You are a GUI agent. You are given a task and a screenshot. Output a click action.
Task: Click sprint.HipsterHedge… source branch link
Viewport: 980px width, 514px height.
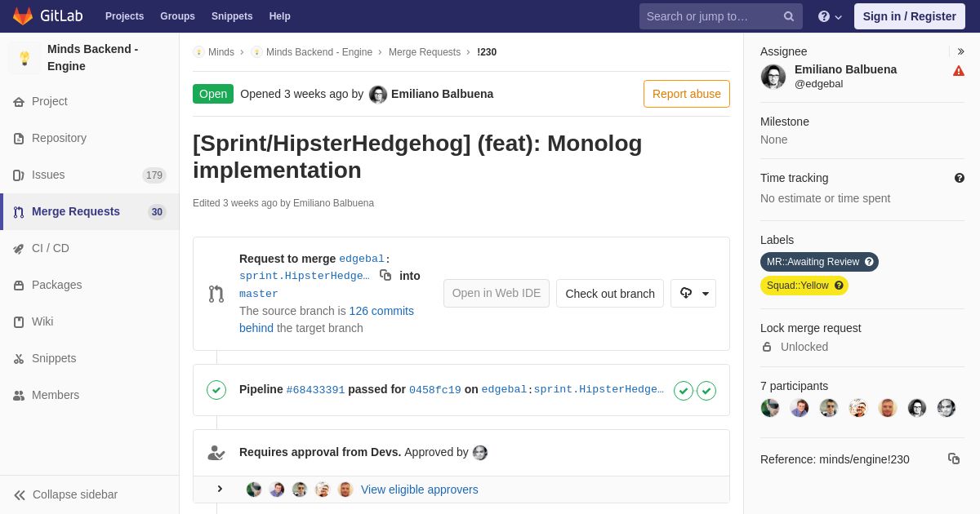(x=304, y=276)
